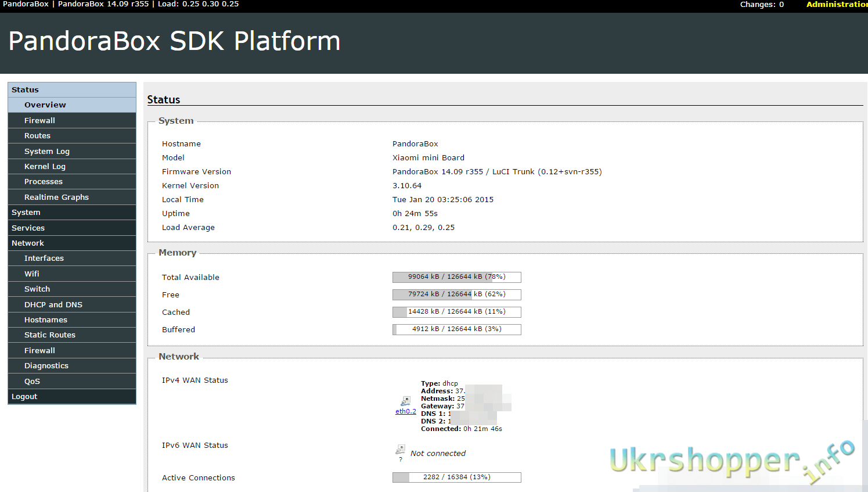The width and height of the screenshot is (868, 492).
Task: Click the eth0.2 WAN interface icon
Action: click(x=405, y=401)
